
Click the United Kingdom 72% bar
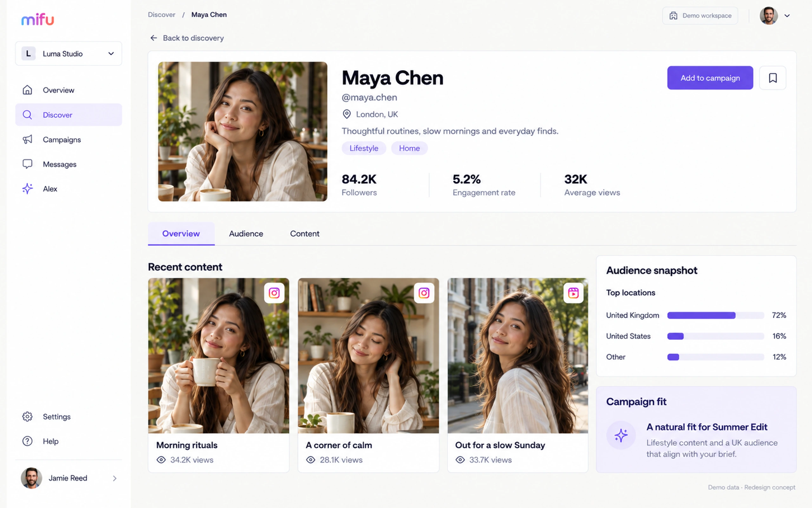[716, 315]
